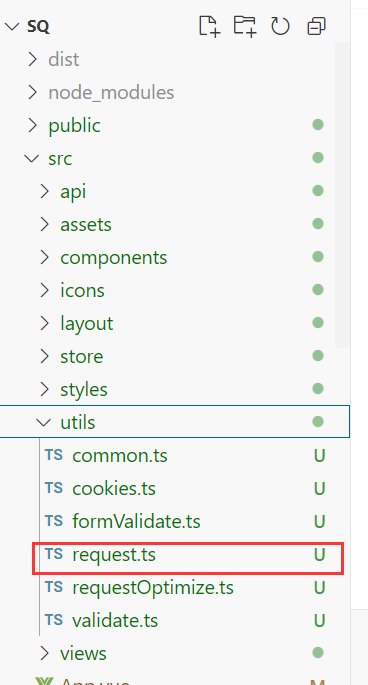Click the TS icon beside common.ts

click(54, 455)
